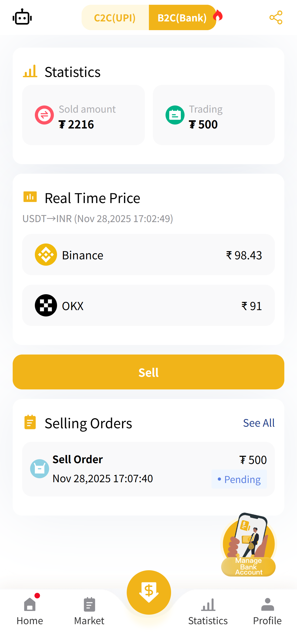Tap the robot assistant icon
297x644 pixels.
(22, 17)
